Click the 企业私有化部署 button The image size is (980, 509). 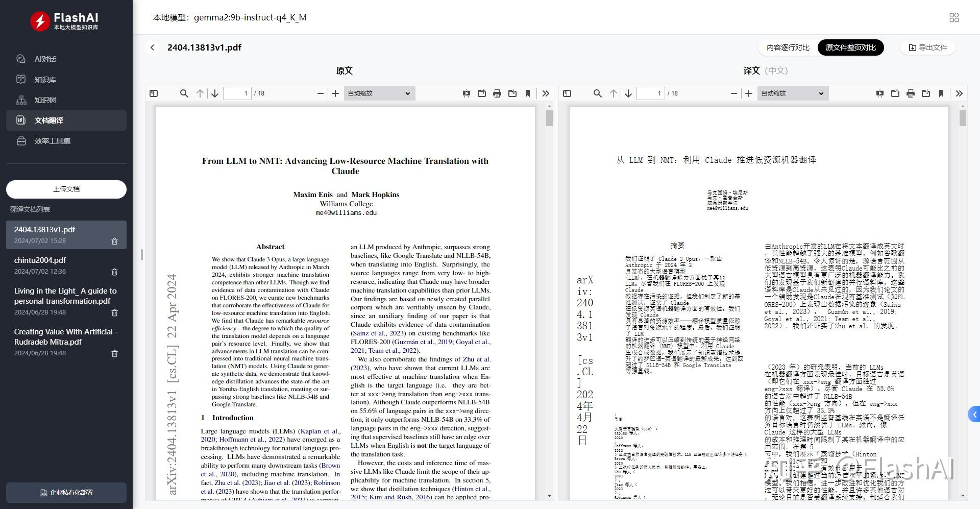(66, 493)
